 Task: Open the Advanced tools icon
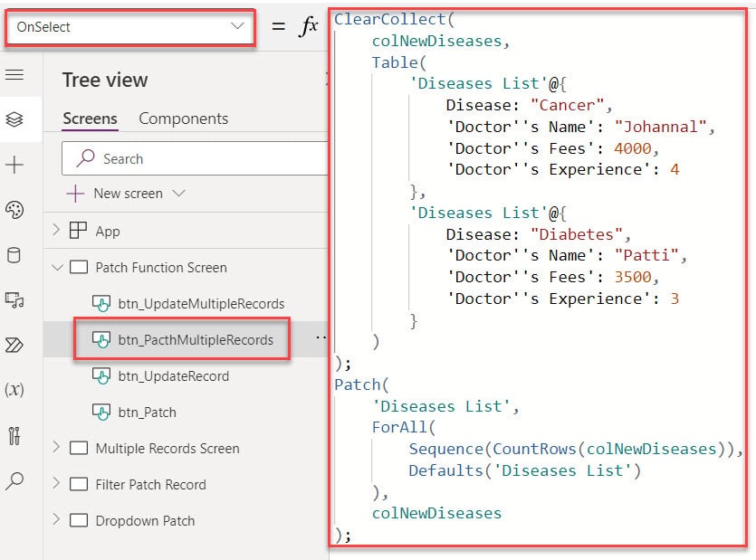pos(14,436)
